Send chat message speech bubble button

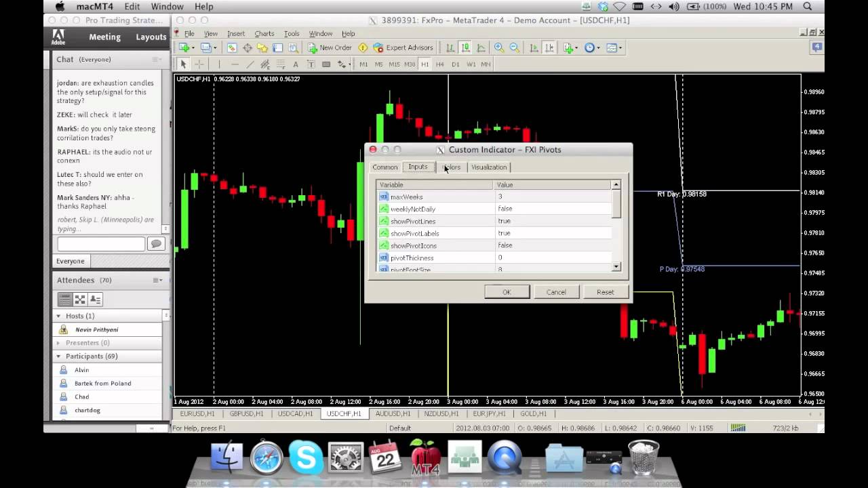tap(156, 244)
